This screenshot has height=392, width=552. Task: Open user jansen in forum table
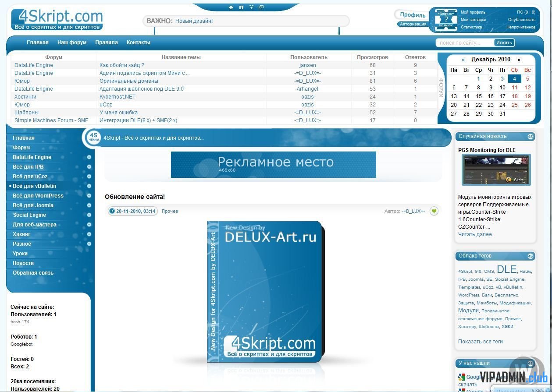pos(307,65)
